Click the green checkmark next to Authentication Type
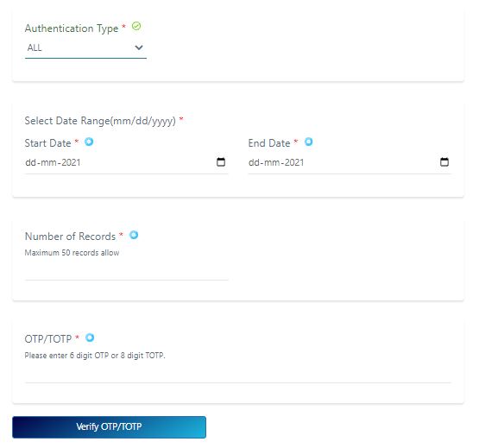Image resolution: width=479 pixels, height=448 pixels. click(136, 26)
